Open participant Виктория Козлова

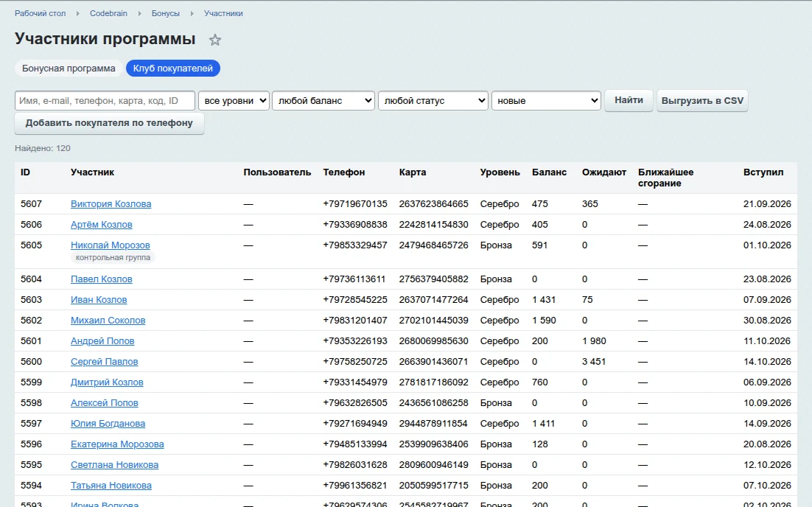111,204
